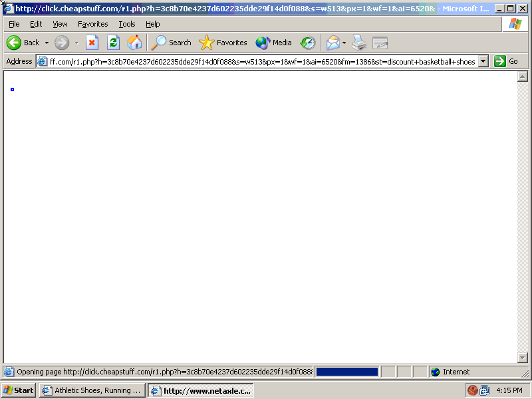Open the Edit menu
The width and height of the screenshot is (532, 399).
click(x=36, y=24)
